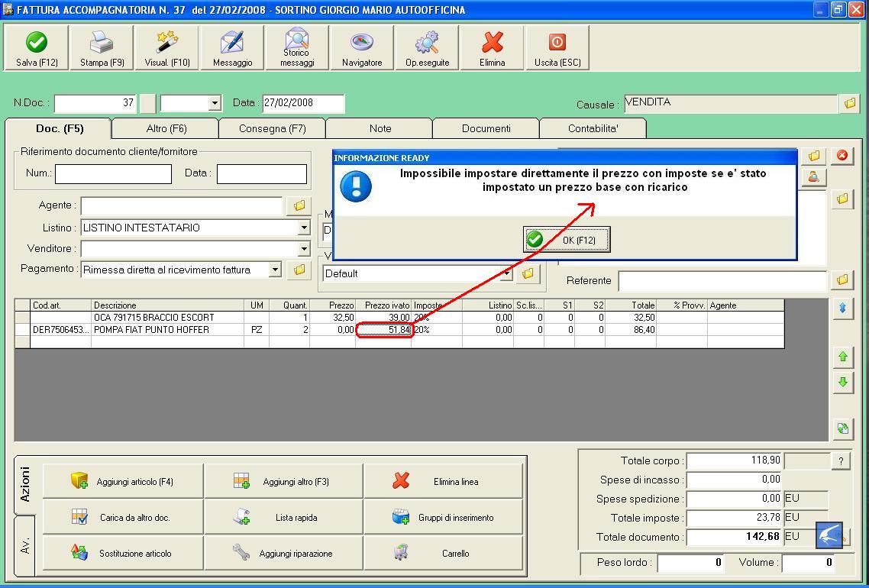This screenshot has height=588, width=869.
Task: Click the blue up-down sort arrows icon
Action: (842, 309)
